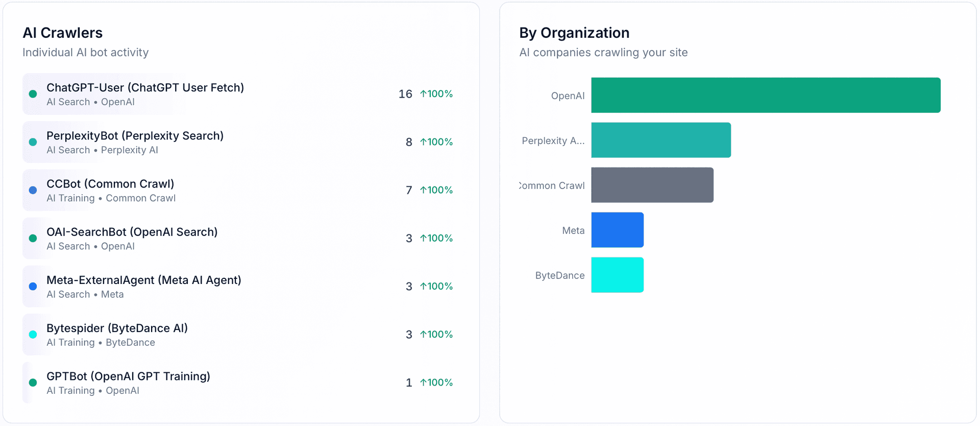Click the blue dot beside CCBot
Image resolution: width=980 pixels, height=426 pixels.
pyautogui.click(x=33, y=190)
